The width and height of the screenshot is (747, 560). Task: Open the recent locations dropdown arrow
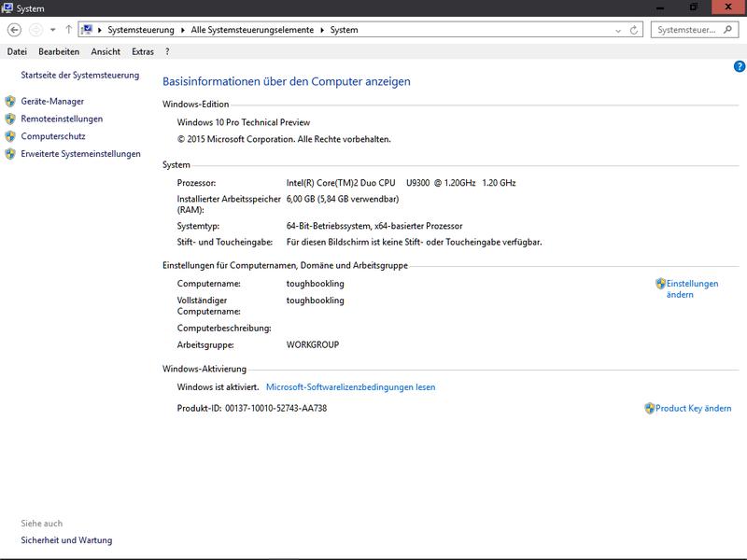(x=53, y=30)
